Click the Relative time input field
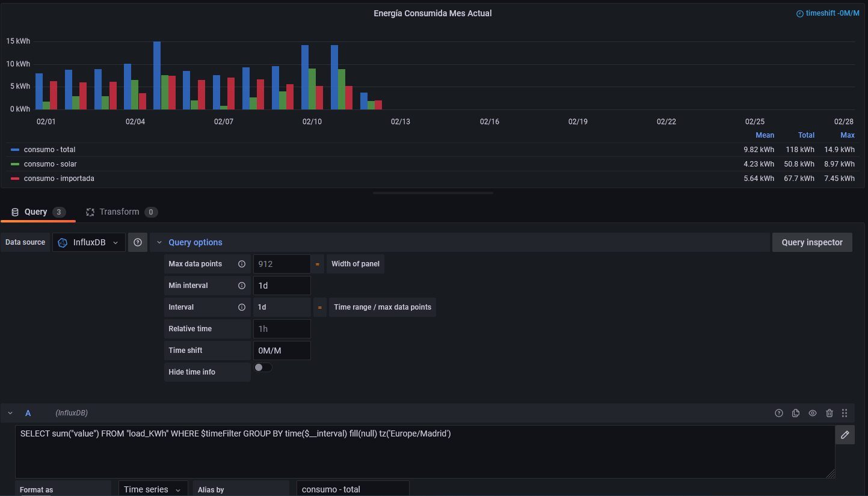Viewport: 868px width, 496px height. click(x=282, y=329)
